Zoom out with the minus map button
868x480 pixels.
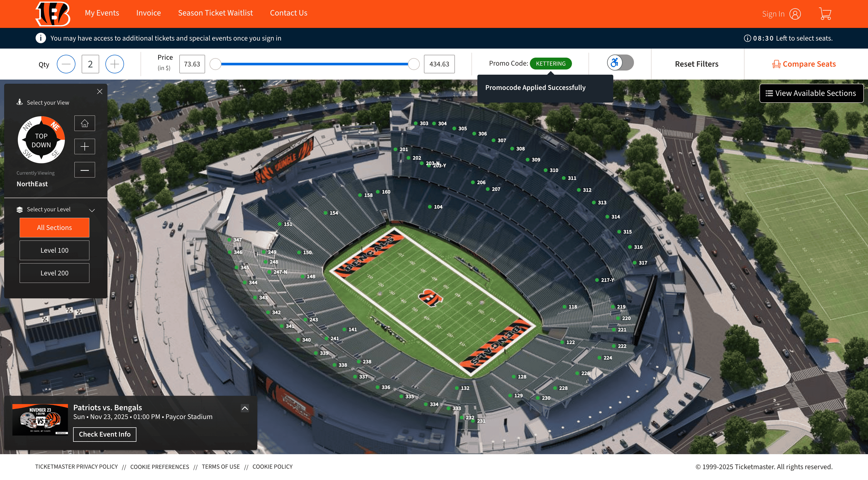pyautogui.click(x=84, y=170)
